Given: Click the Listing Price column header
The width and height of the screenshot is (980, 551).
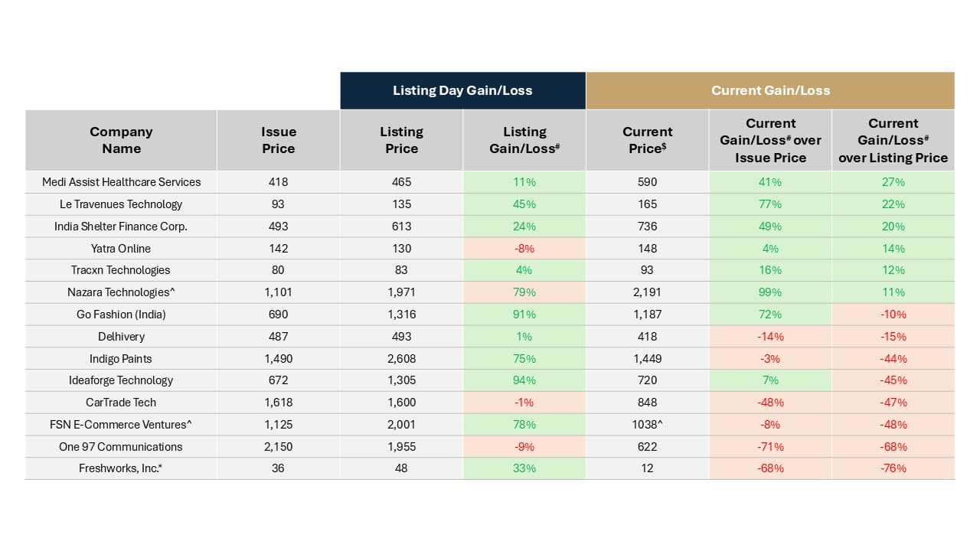Looking at the screenshot, I should coord(401,140).
